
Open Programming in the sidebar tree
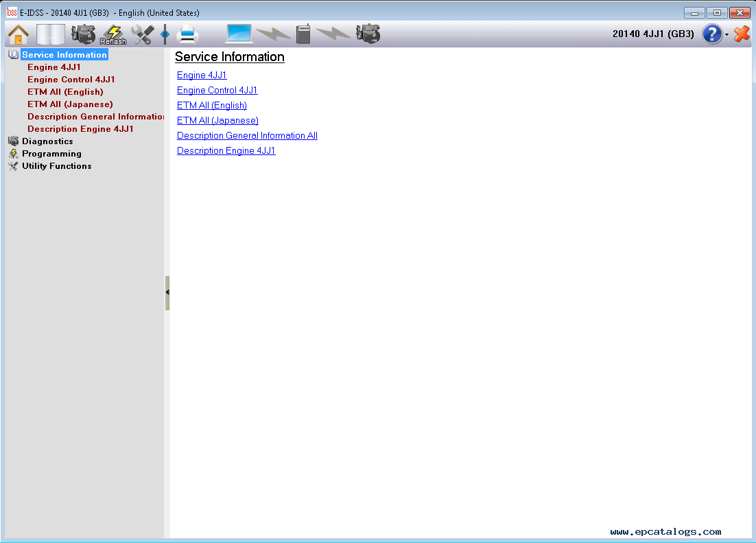[x=51, y=154]
